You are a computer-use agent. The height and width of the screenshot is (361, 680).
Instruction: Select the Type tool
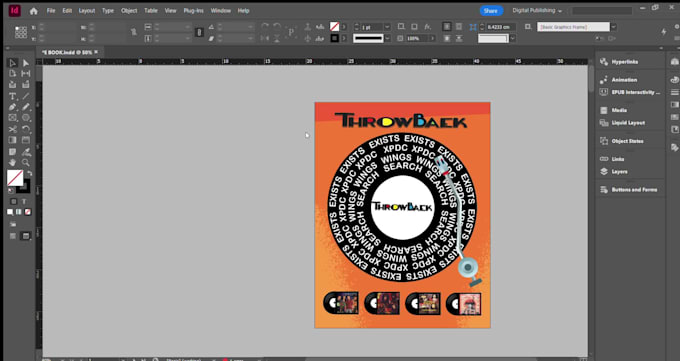point(12,96)
